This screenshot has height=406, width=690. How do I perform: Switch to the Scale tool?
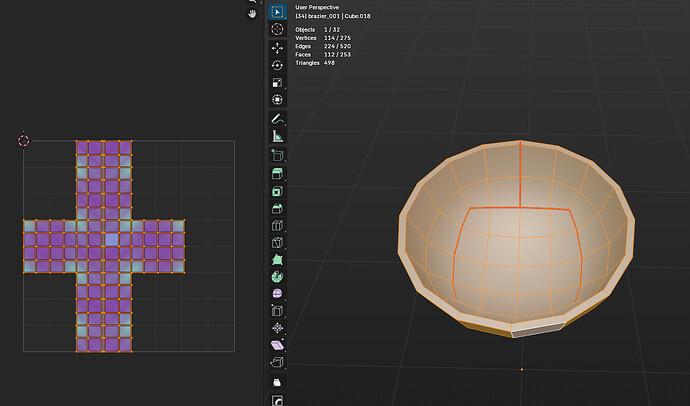[x=277, y=82]
